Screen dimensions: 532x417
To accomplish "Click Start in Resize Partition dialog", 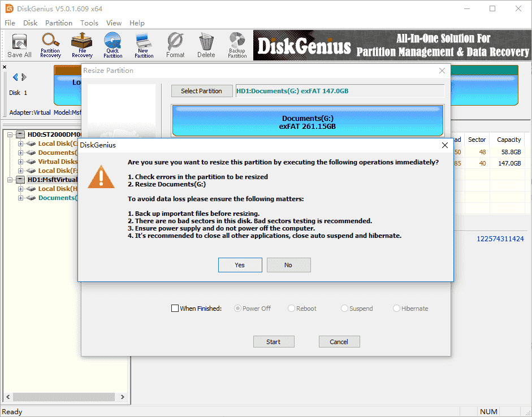I will click(x=274, y=342).
